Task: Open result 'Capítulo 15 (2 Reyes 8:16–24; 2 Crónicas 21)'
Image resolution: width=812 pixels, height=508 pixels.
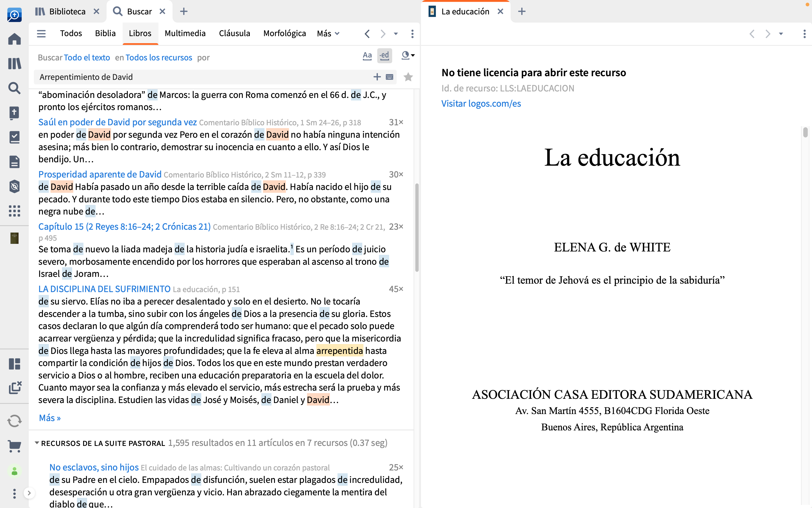Action: 124,226
